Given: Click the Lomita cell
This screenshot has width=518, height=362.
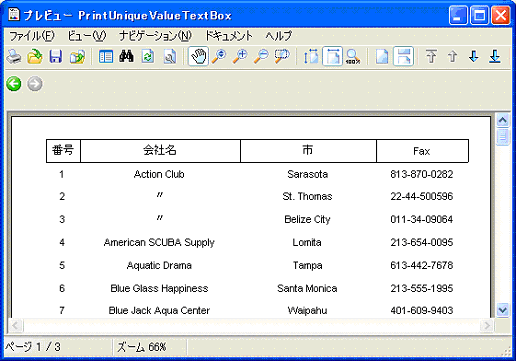Looking at the screenshot, I should pos(307,243).
